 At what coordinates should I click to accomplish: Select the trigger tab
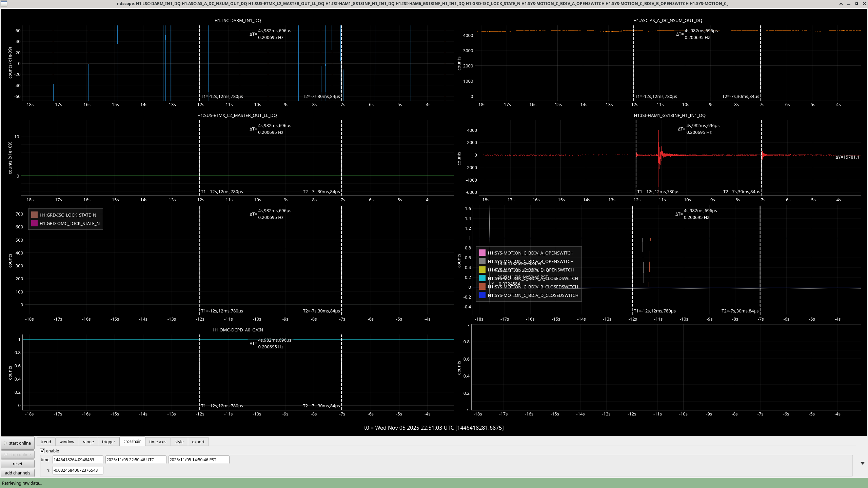pos(108,442)
